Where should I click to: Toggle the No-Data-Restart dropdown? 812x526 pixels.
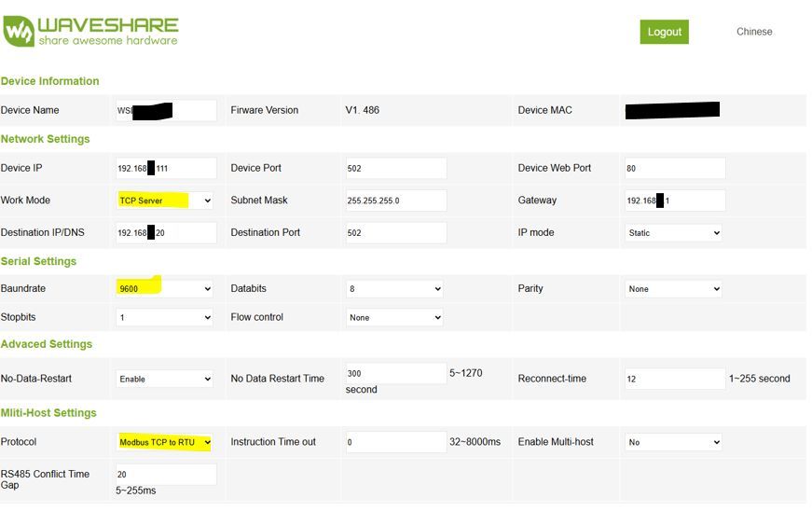pyautogui.click(x=165, y=380)
